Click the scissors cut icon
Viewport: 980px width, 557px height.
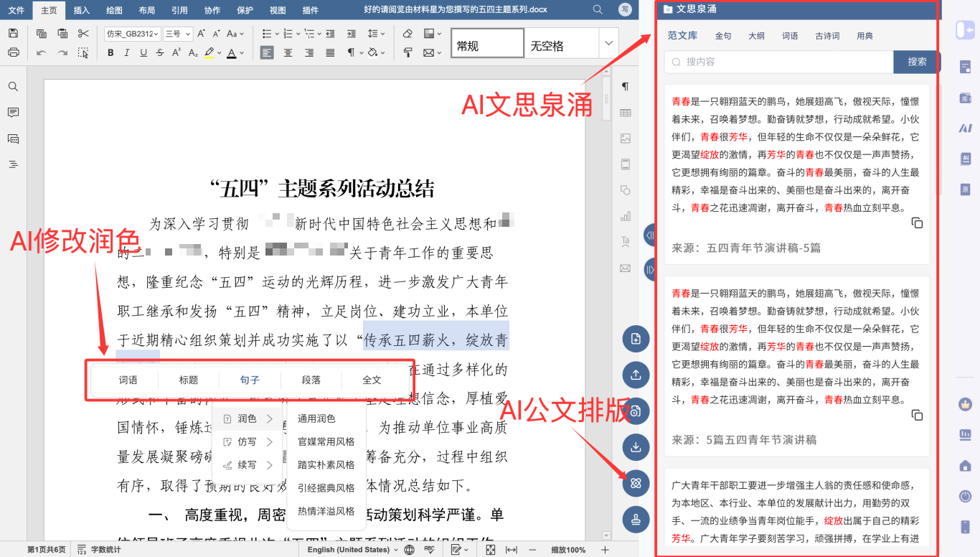coord(83,33)
